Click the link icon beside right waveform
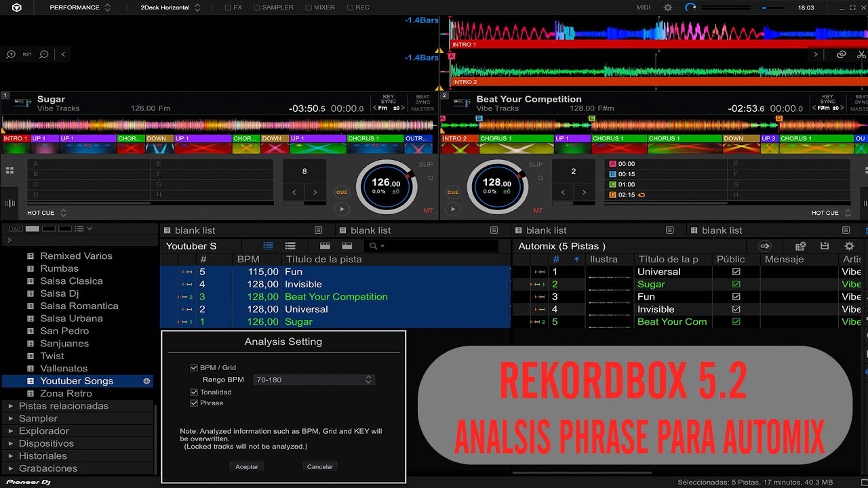Screen dimensions: 868x488 click(x=842, y=54)
